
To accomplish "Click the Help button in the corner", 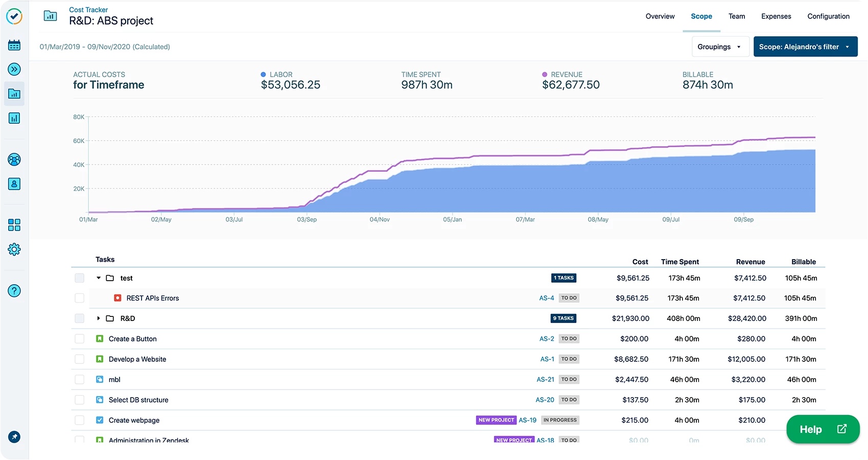I will tap(823, 429).
